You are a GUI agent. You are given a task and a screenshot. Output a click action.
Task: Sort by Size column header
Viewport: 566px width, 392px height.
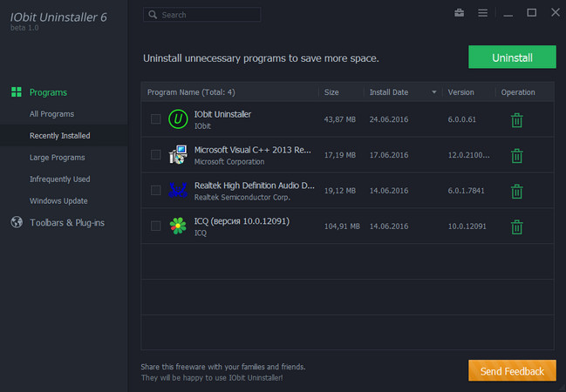click(331, 92)
